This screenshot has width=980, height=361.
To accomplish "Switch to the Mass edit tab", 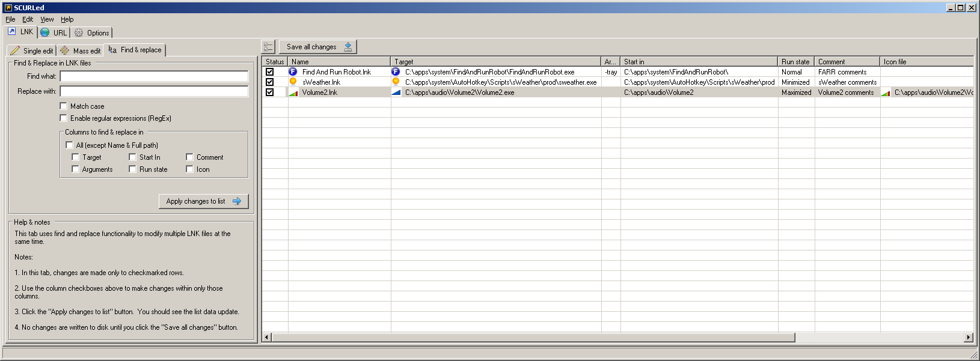I will coord(80,50).
